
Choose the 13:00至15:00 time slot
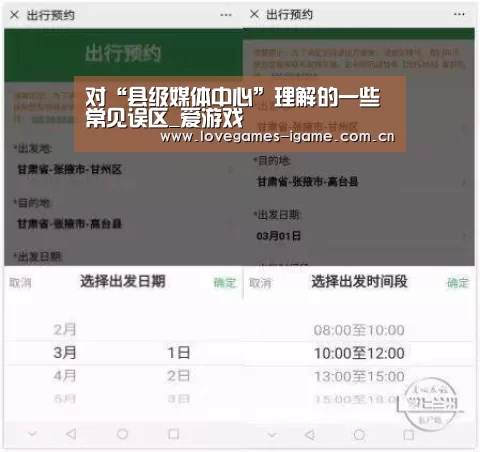tap(359, 376)
